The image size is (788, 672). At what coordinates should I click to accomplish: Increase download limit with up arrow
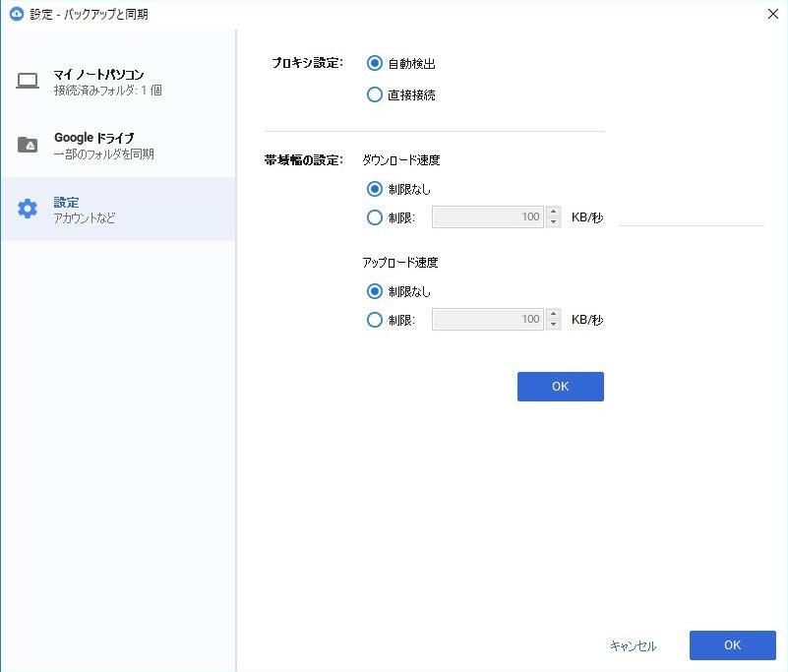[553, 212]
